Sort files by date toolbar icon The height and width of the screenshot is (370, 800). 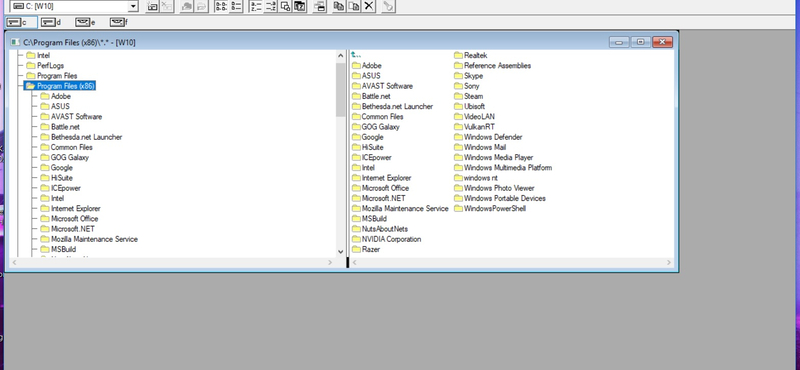(300, 6)
